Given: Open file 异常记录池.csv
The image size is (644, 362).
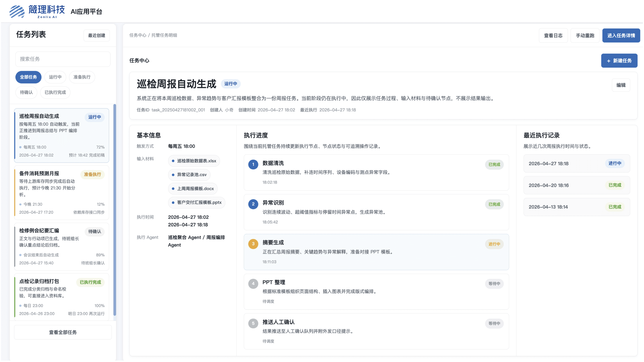Looking at the screenshot, I should (x=189, y=175).
